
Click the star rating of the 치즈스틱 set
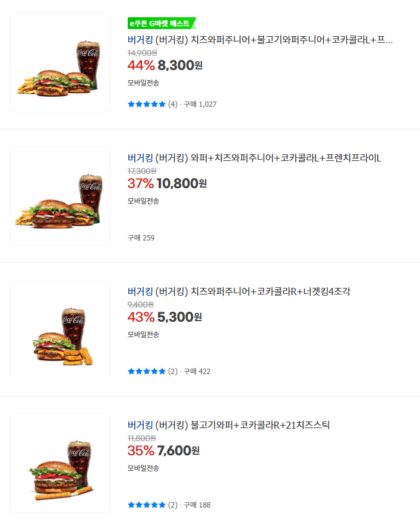click(x=146, y=505)
